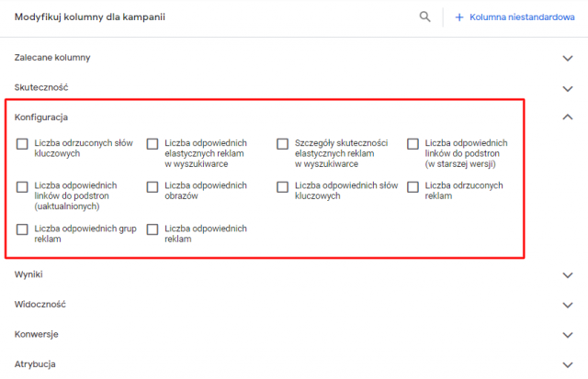Tick Liczba odpowiednich słów kluczowych
Image resolution: width=588 pixels, height=379 pixels.
coord(282,186)
